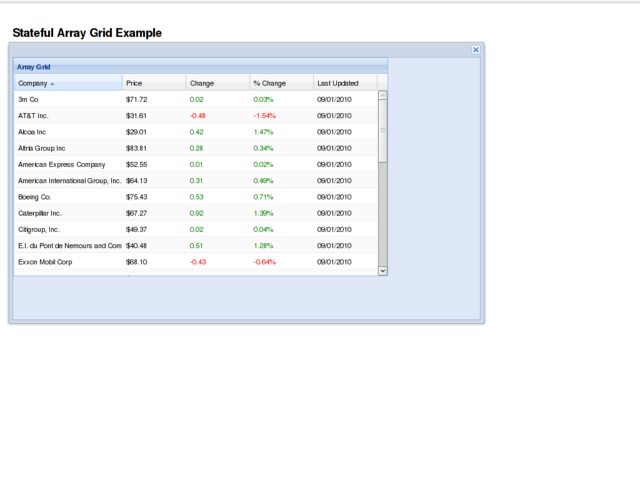Screen dimensions: 640x480
Task: Select the Boeing Co. row
Action: 196,197
